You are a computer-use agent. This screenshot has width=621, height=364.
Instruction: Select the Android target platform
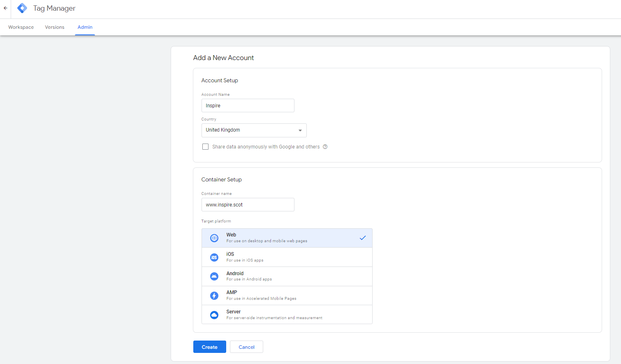287,276
